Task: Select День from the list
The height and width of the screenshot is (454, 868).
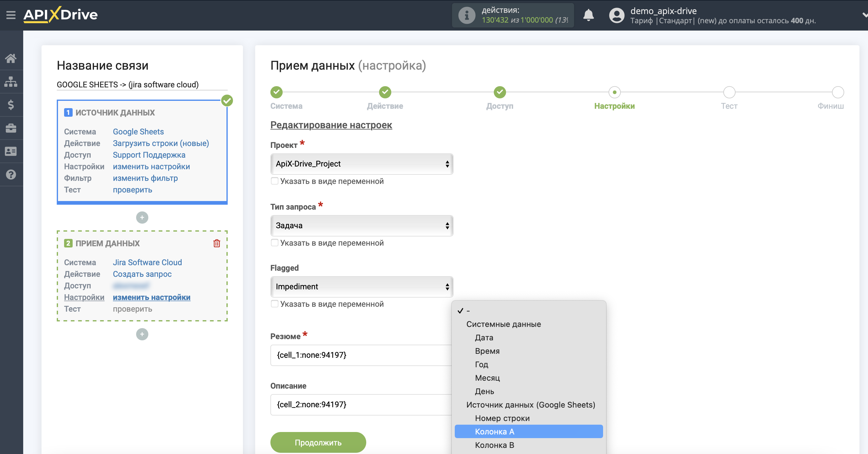Action: (x=529, y=392)
